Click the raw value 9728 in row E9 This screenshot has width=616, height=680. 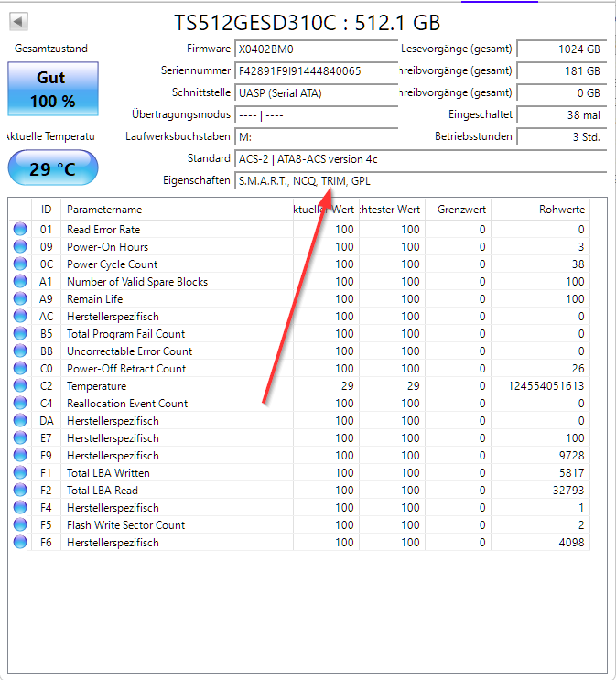click(572, 456)
